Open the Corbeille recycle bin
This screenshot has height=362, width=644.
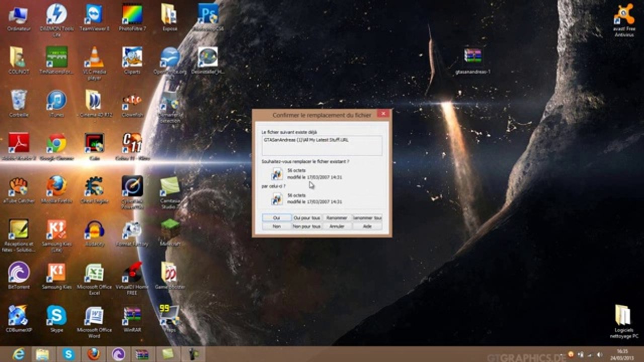coord(19,104)
